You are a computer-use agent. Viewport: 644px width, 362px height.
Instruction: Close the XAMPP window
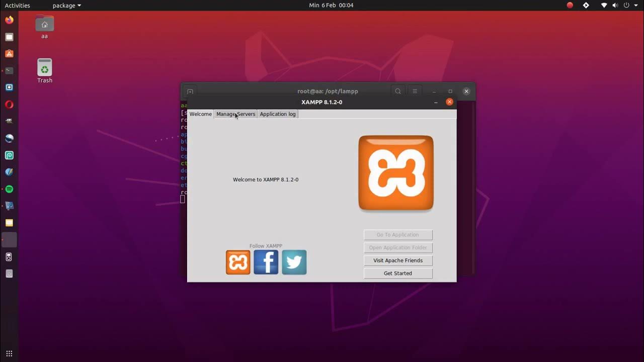[449, 102]
